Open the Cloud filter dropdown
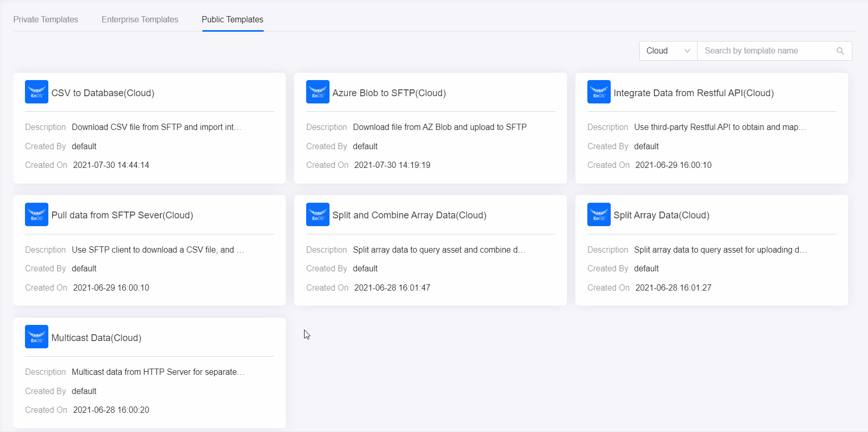Image resolution: width=868 pixels, height=432 pixels. [x=668, y=51]
